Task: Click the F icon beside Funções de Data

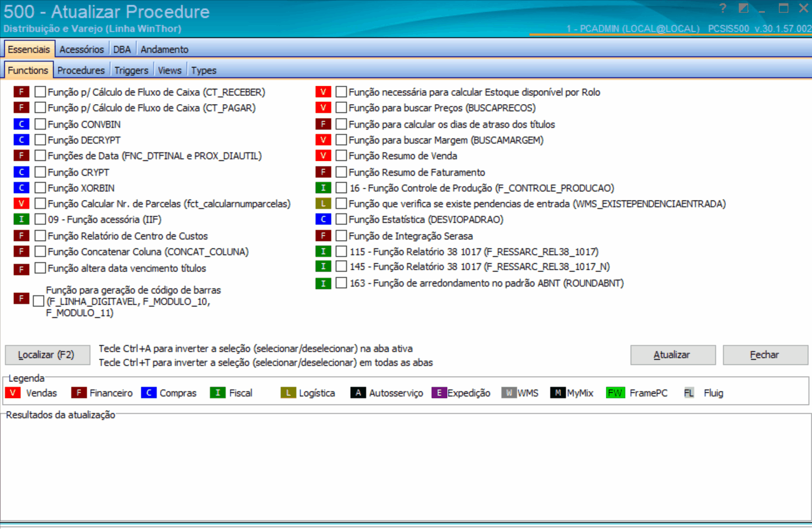Action: point(22,155)
